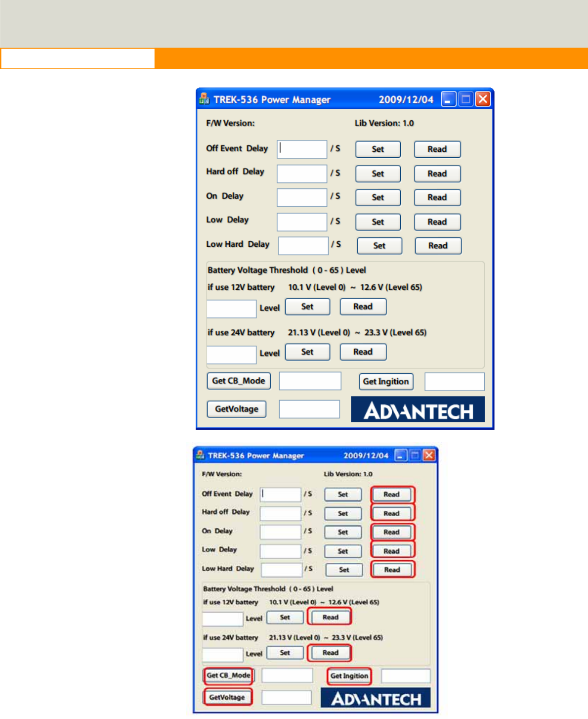
Task: Click Read for Low Delay in larger window
Action: click(x=437, y=222)
